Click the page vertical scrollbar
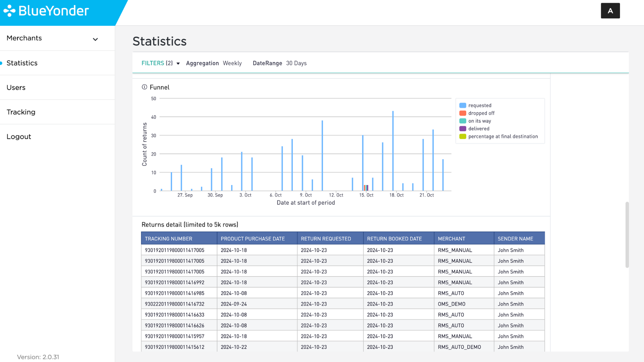This screenshot has height=362, width=644. [627, 235]
